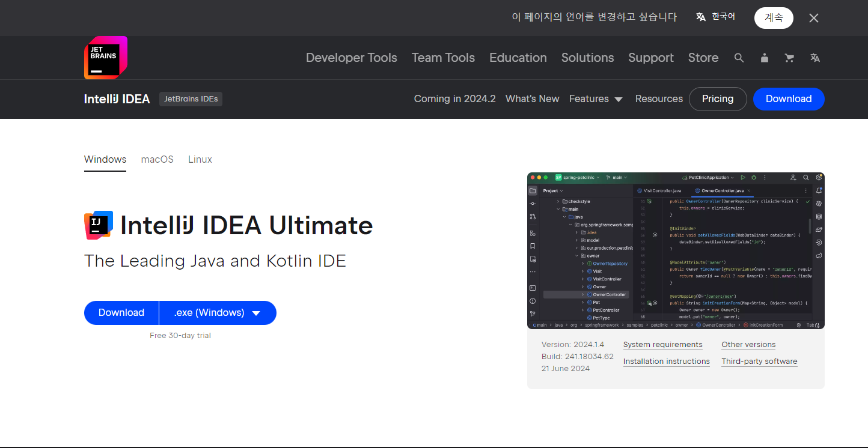Dismiss the language change banner
Image resolution: width=868 pixels, height=448 pixels.
[813, 18]
